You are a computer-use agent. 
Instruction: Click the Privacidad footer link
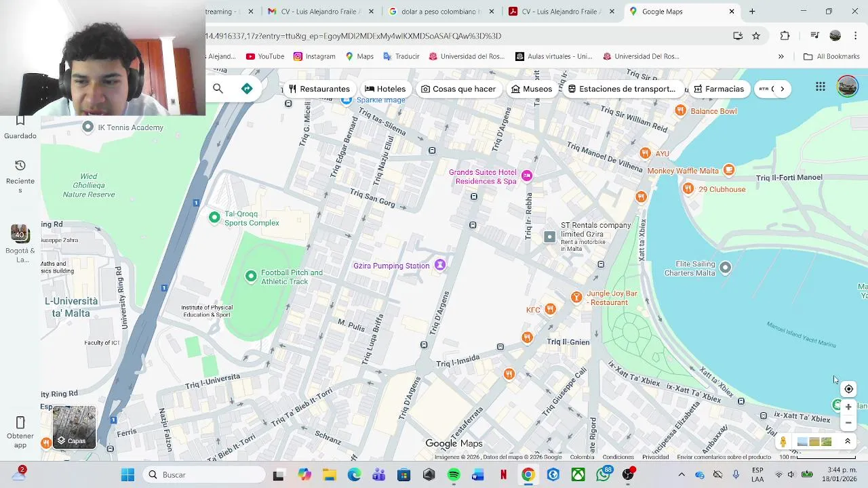pos(655,457)
